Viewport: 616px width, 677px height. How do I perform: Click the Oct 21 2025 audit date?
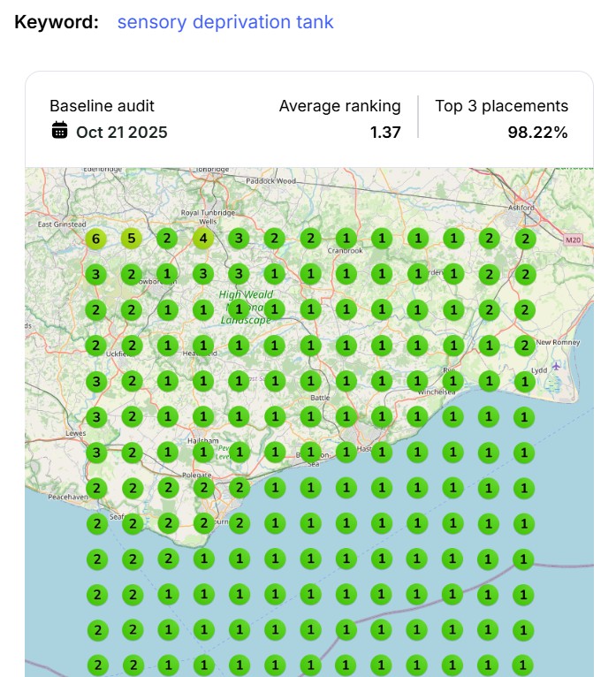coord(121,132)
